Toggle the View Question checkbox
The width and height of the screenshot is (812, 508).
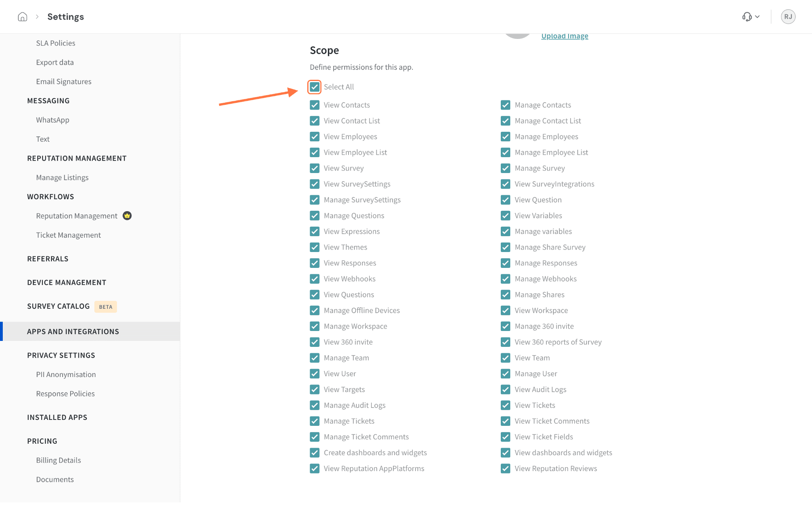point(506,200)
